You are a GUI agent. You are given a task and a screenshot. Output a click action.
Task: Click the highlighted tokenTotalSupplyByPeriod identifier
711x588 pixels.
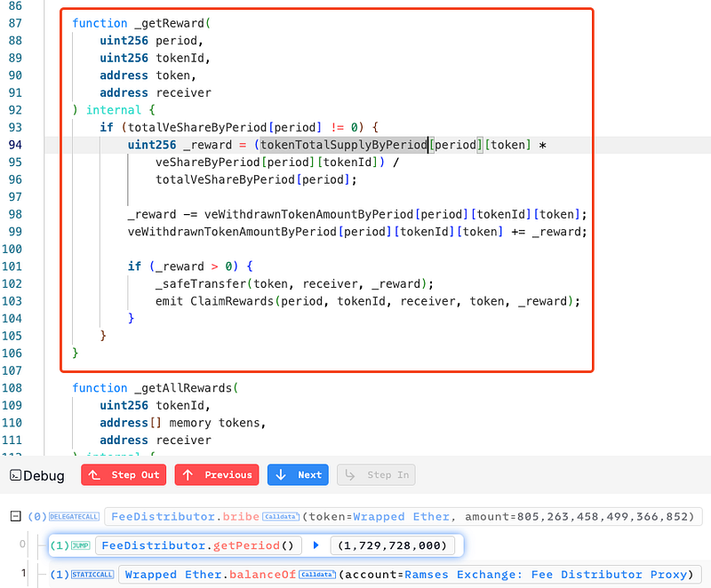[343, 145]
